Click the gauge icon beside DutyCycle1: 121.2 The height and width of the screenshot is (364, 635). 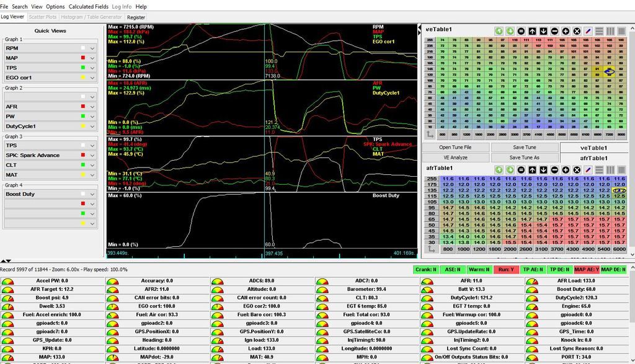(427, 298)
